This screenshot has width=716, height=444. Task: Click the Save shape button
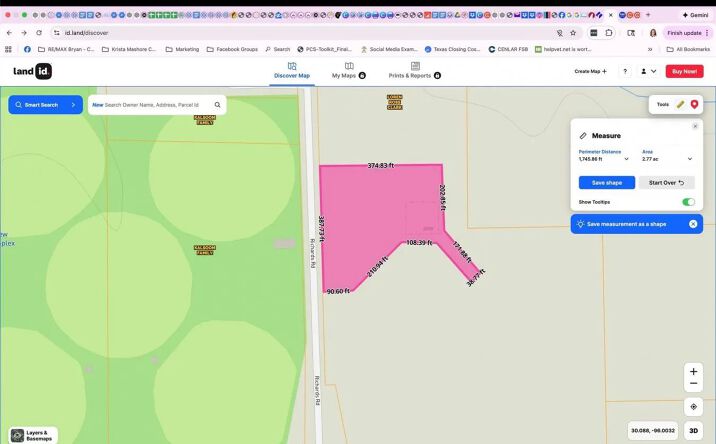606,183
